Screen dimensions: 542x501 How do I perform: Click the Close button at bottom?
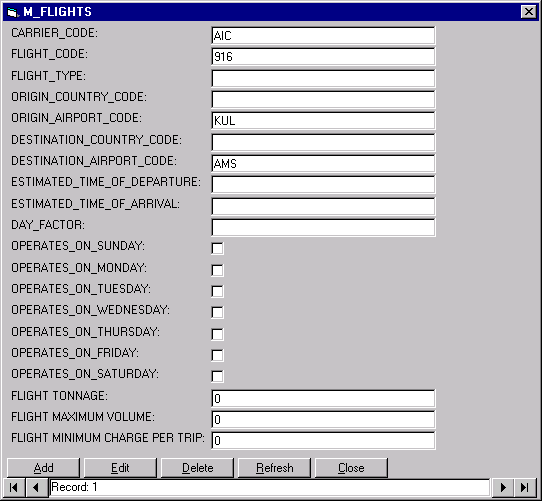(351, 468)
